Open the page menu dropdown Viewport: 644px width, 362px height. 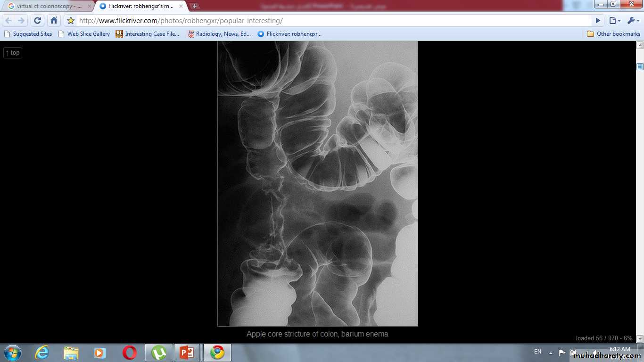615,21
